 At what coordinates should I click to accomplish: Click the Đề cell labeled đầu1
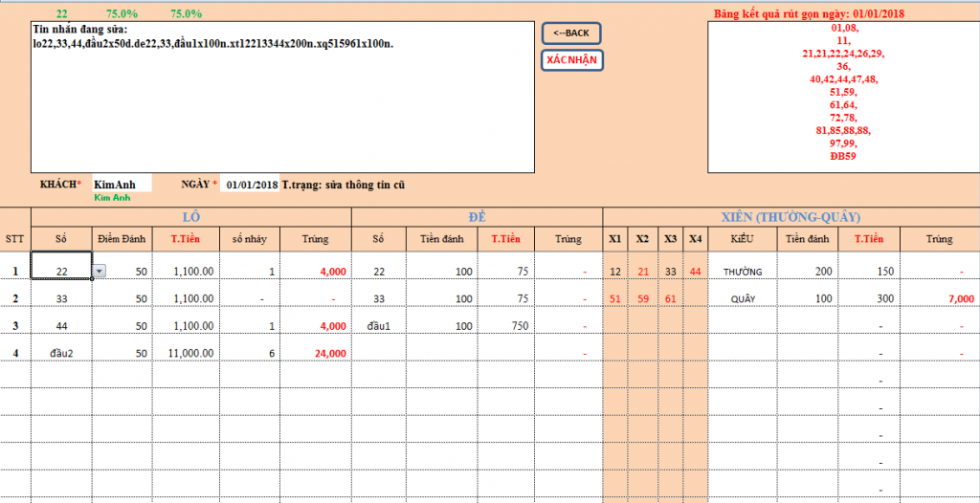tap(380, 326)
